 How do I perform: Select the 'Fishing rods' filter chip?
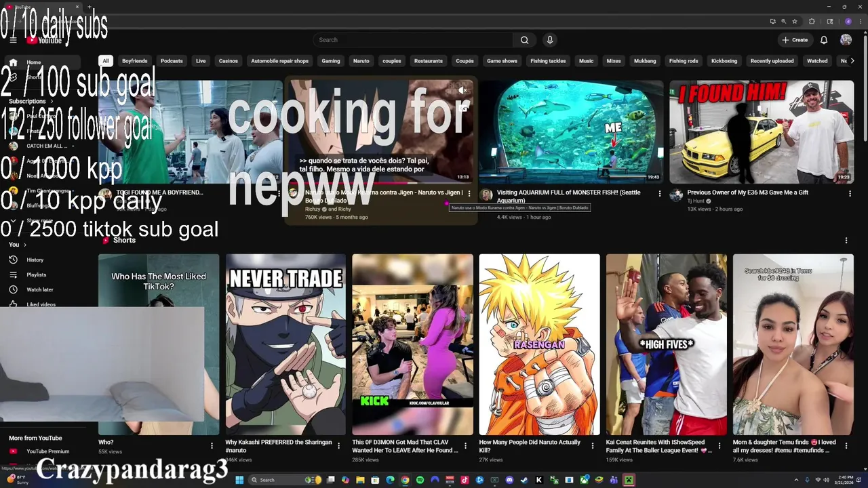click(x=684, y=61)
